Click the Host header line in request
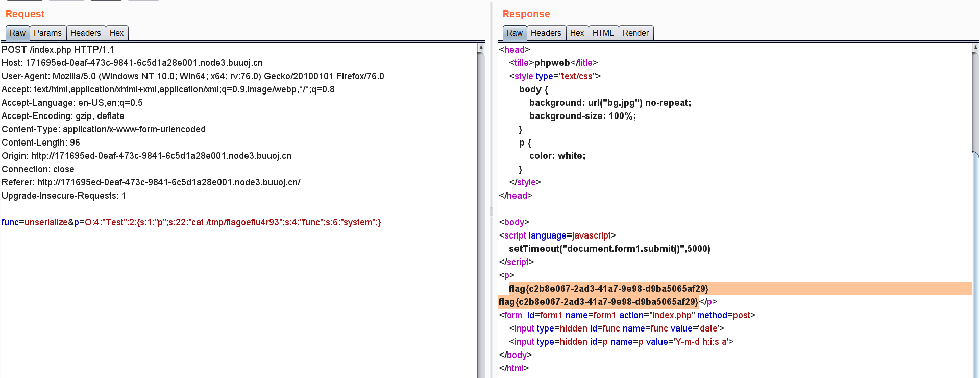The image size is (980, 378). tap(132, 63)
